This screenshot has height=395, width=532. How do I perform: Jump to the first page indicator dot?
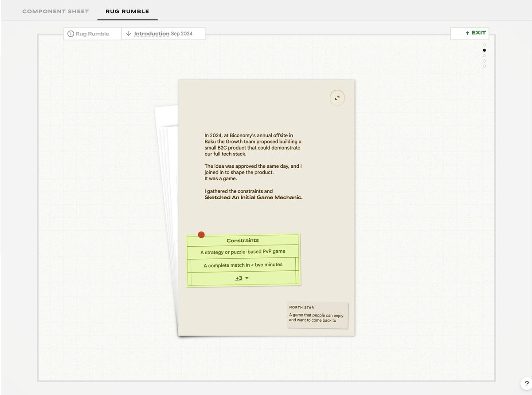pos(484,45)
